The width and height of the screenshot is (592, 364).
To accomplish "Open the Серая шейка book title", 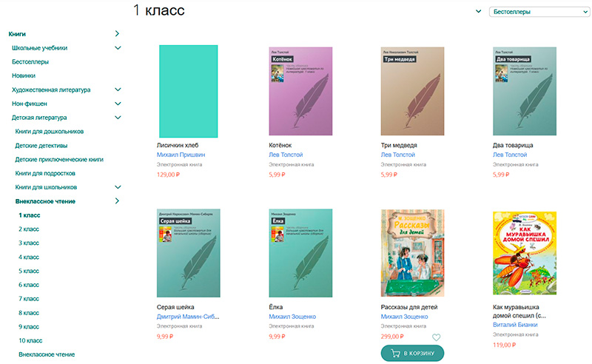I will pos(176,306).
